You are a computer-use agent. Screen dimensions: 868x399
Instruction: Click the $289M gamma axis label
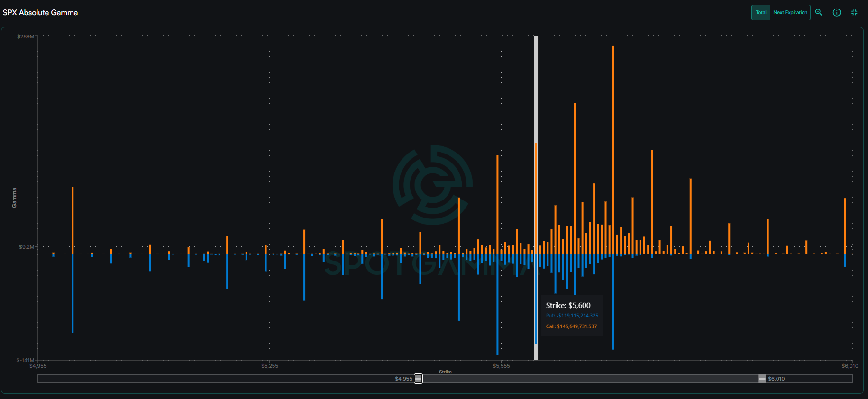[x=26, y=36]
